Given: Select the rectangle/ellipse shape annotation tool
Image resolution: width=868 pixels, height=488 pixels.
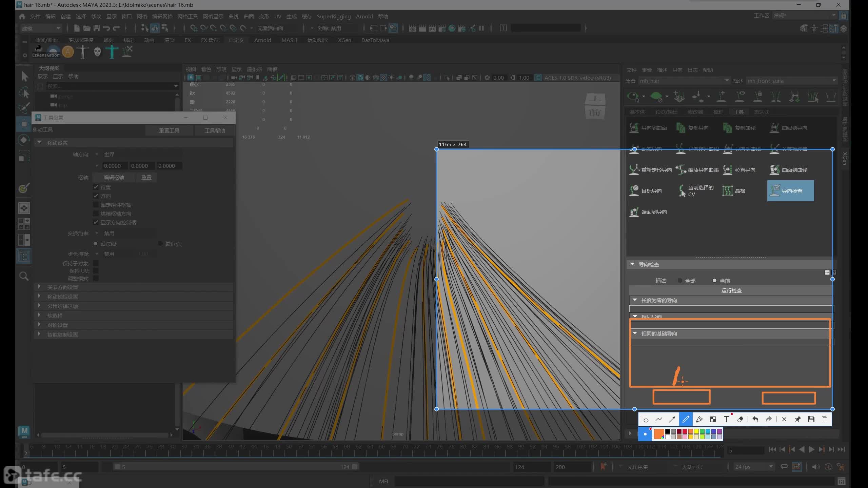Looking at the screenshot, I should pos(645,420).
